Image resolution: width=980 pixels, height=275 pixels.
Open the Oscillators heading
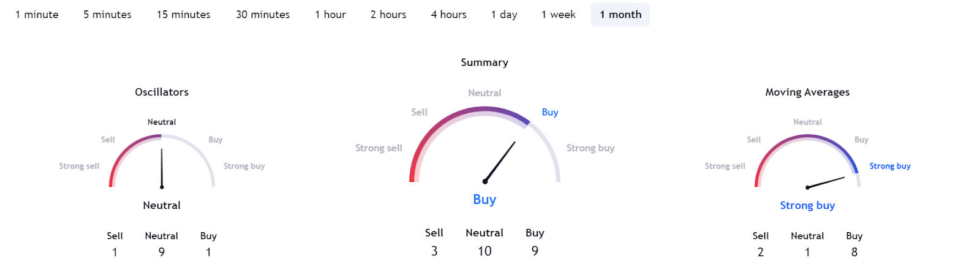(x=162, y=92)
